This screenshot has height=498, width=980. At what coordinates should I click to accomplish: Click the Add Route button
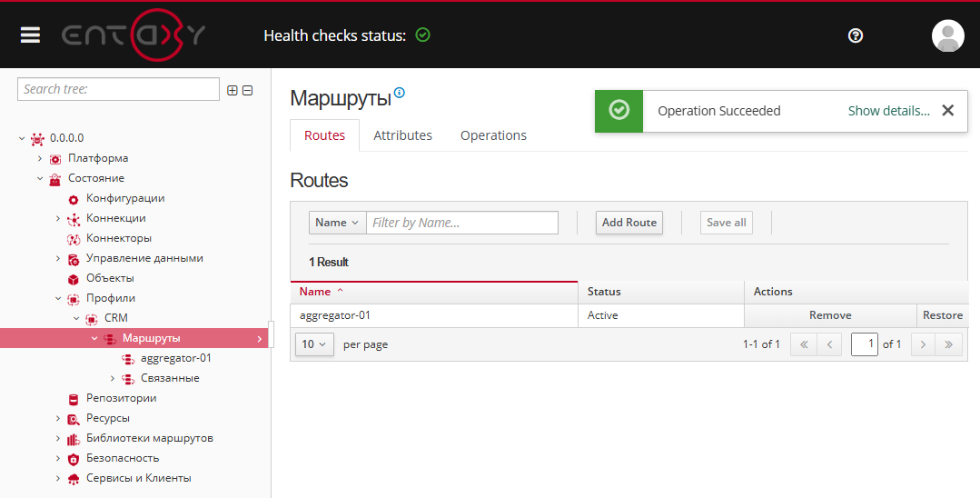pos(629,223)
